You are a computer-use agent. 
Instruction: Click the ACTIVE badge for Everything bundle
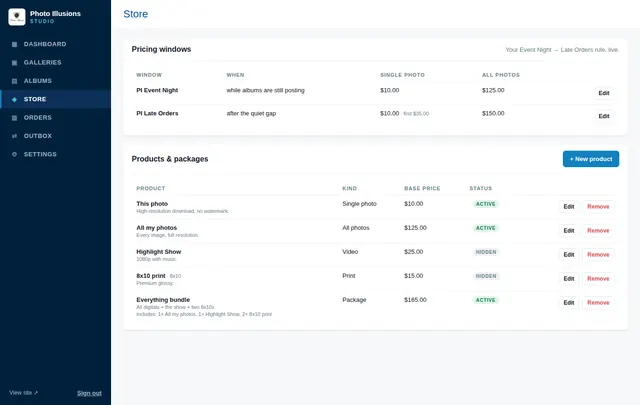(485, 300)
